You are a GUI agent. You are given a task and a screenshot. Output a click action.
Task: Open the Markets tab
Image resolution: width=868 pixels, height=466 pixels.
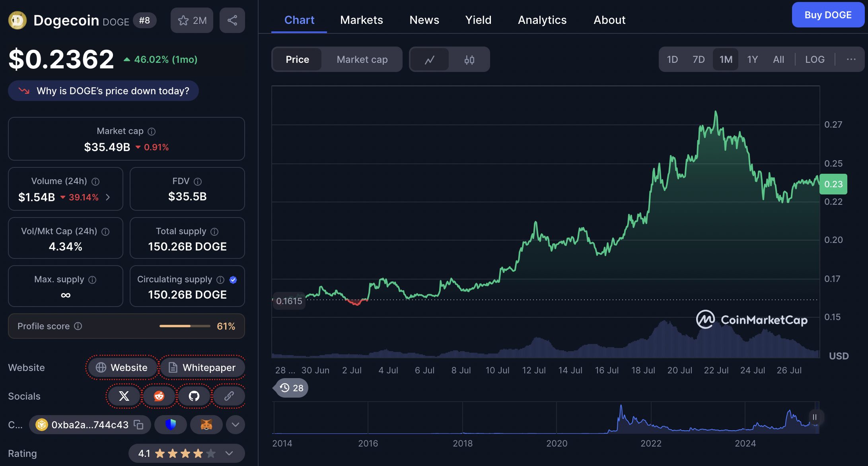pyautogui.click(x=362, y=20)
